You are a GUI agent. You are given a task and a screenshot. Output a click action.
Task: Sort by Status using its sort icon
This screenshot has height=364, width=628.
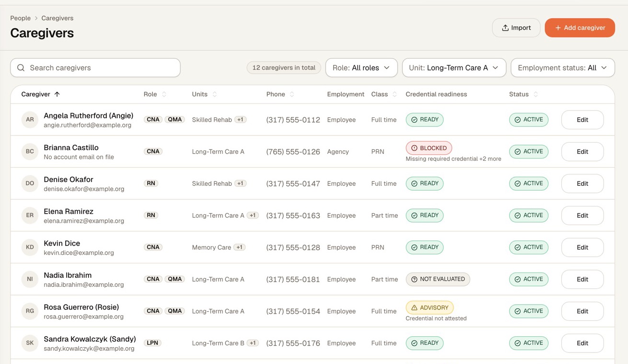click(535, 94)
